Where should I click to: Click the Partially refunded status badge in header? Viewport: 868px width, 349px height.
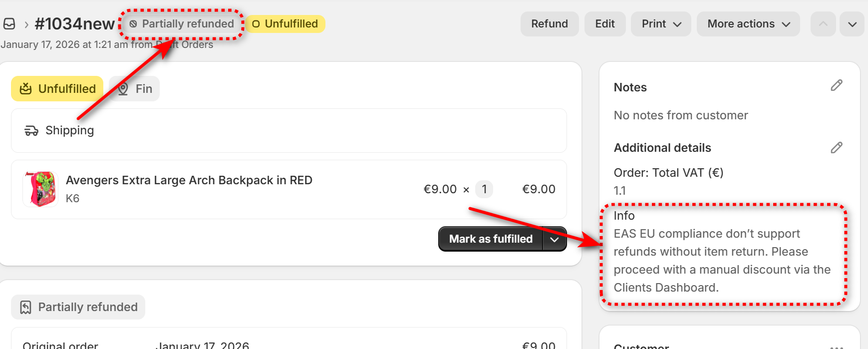point(182,24)
